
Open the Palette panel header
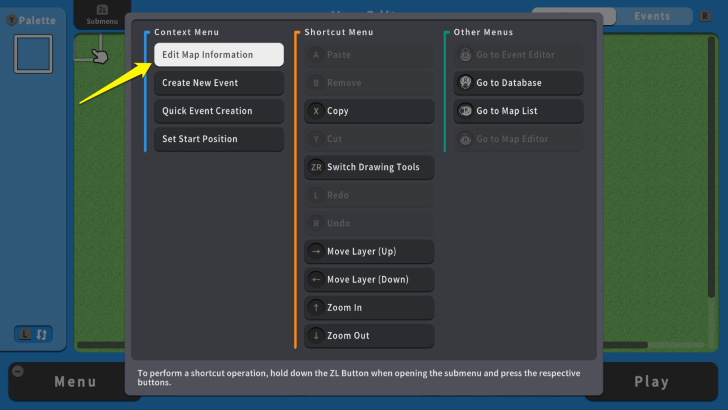pos(32,20)
